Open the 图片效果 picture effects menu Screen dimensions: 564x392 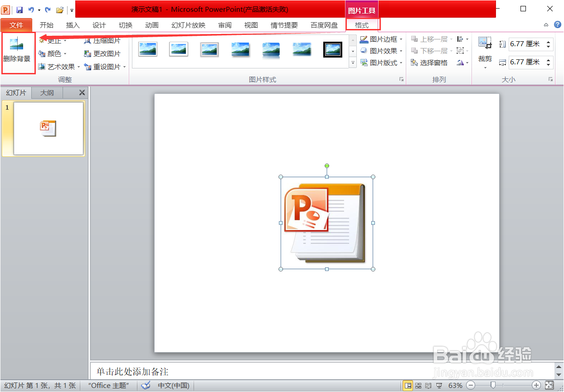[381, 51]
